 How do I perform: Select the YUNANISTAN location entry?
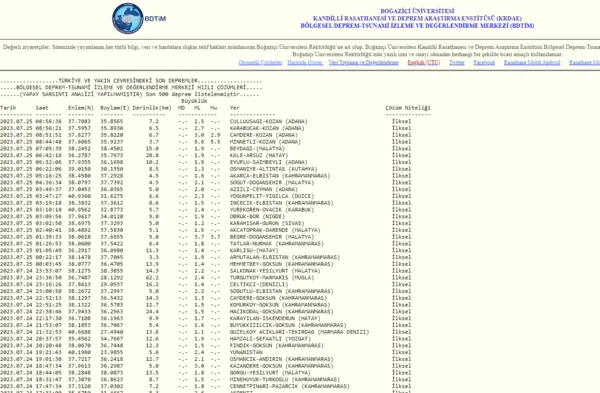pyautogui.click(x=246, y=352)
